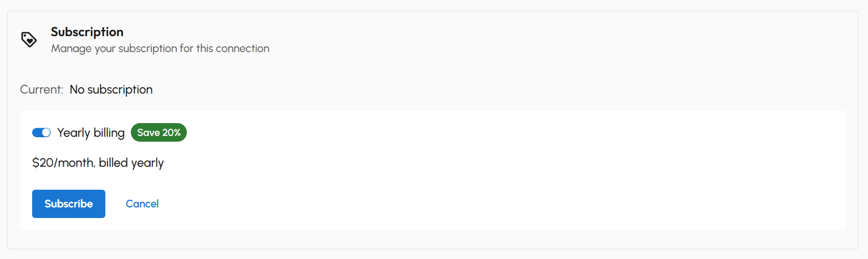
Task: Subscribe to the $20/month yearly plan
Action: (69, 204)
